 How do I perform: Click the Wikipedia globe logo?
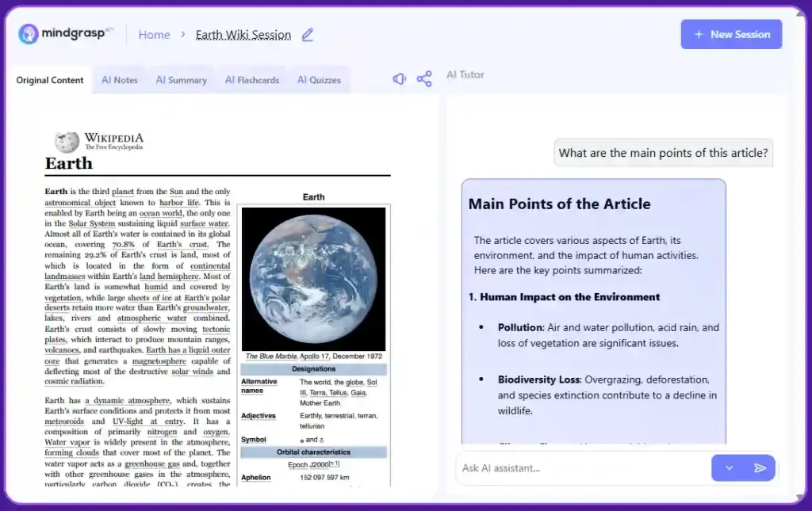pos(67,142)
